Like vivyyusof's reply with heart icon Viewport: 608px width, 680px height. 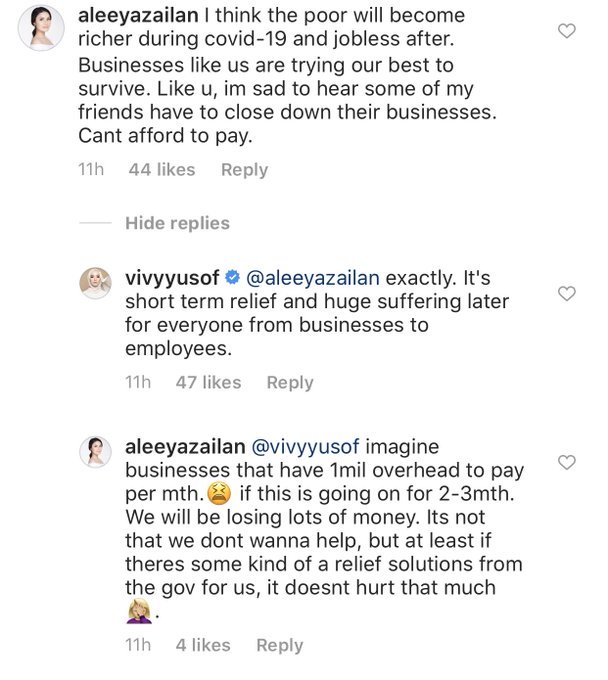(x=566, y=293)
